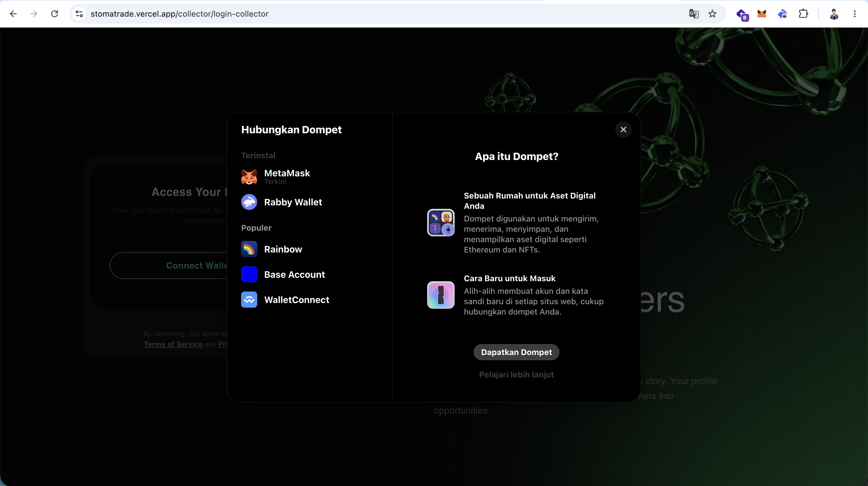Click the WalletConnect icon
The image size is (868, 486).
(x=249, y=300)
